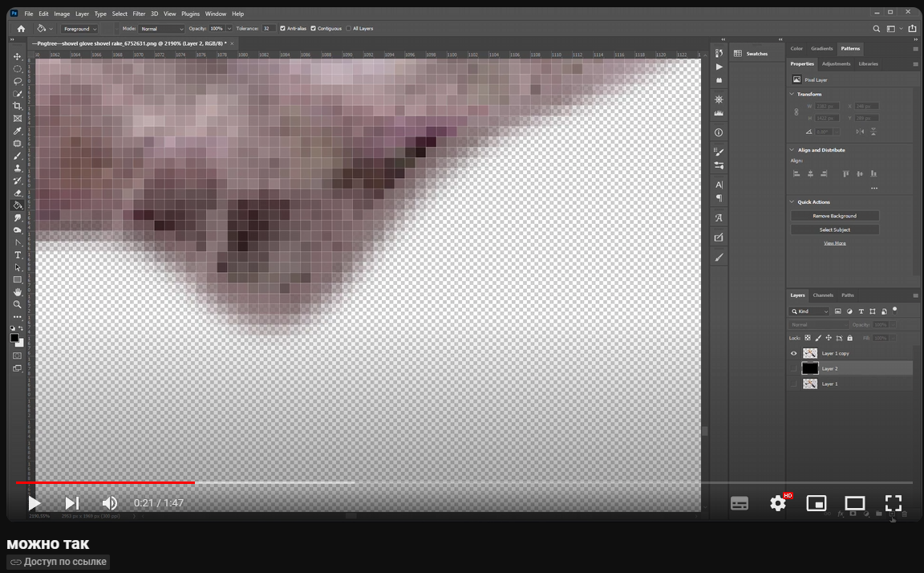924x573 pixels.
Task: Select the Clone Stamp tool
Action: pos(18,168)
